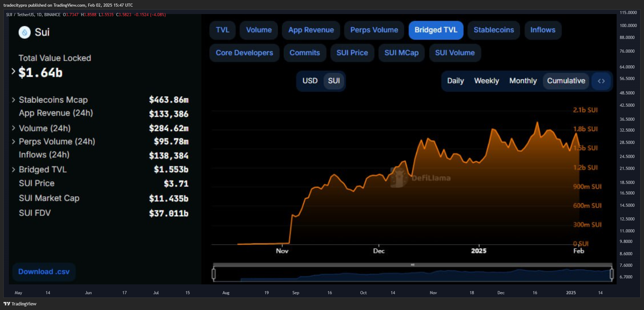This screenshot has height=310, width=644.
Task: Set the chart interval to Daily
Action: pyautogui.click(x=455, y=81)
